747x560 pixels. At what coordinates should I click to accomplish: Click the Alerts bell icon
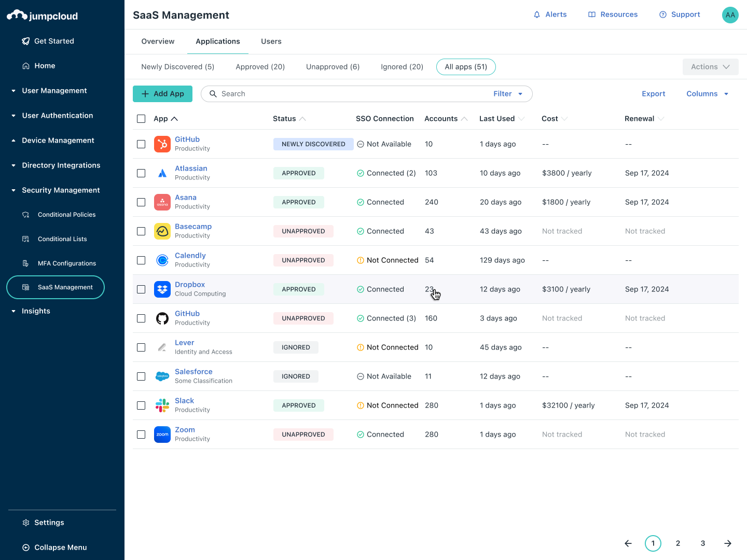coord(537,15)
